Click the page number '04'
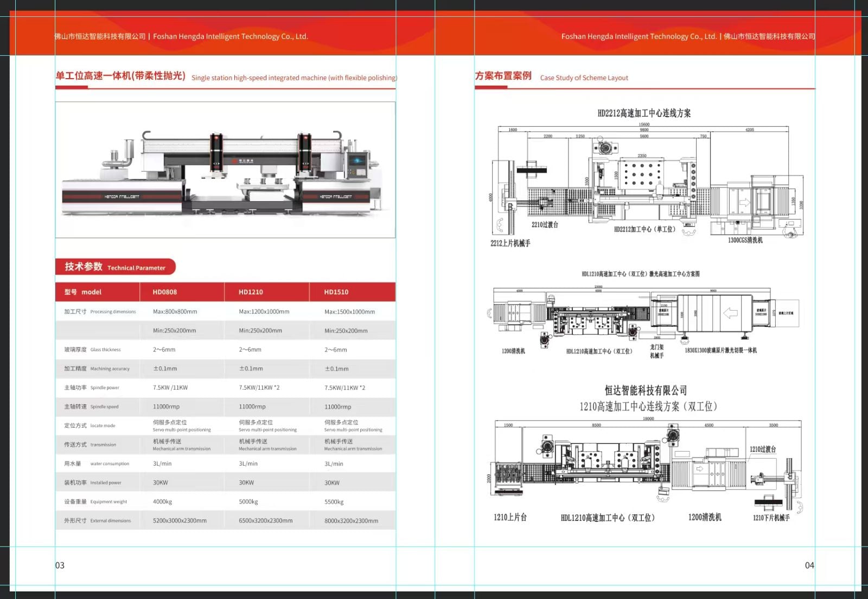 (809, 565)
